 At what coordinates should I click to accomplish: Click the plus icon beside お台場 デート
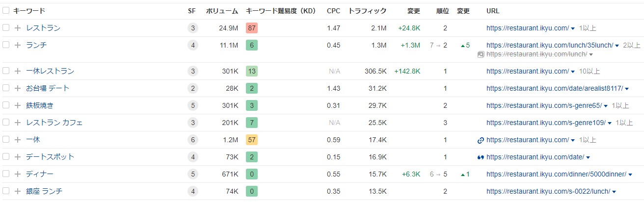18,88
